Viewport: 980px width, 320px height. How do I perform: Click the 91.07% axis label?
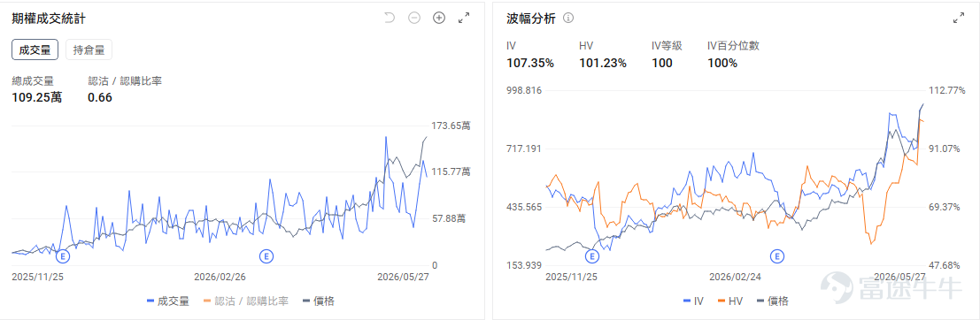(x=945, y=149)
